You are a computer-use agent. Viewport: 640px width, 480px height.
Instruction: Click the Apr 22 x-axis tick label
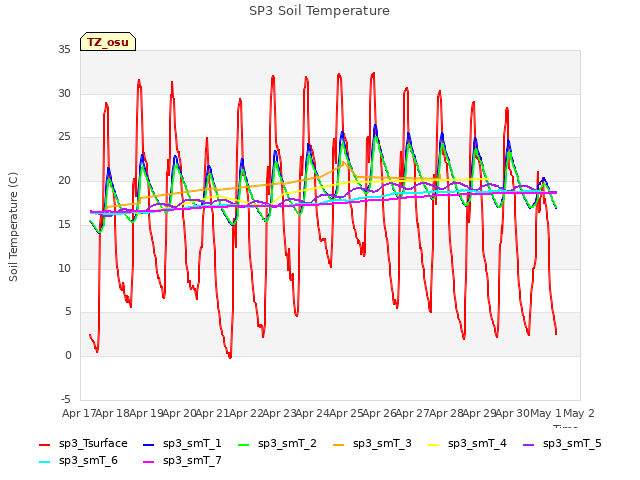(246, 413)
